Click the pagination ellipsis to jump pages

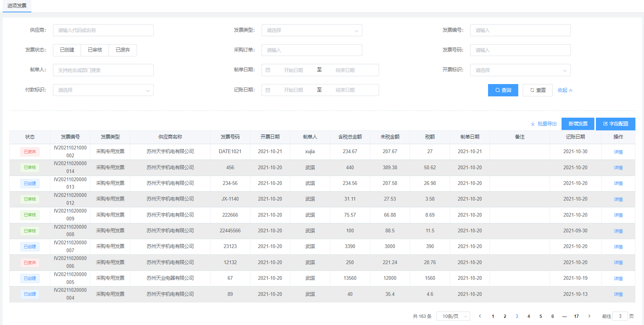pos(565,316)
